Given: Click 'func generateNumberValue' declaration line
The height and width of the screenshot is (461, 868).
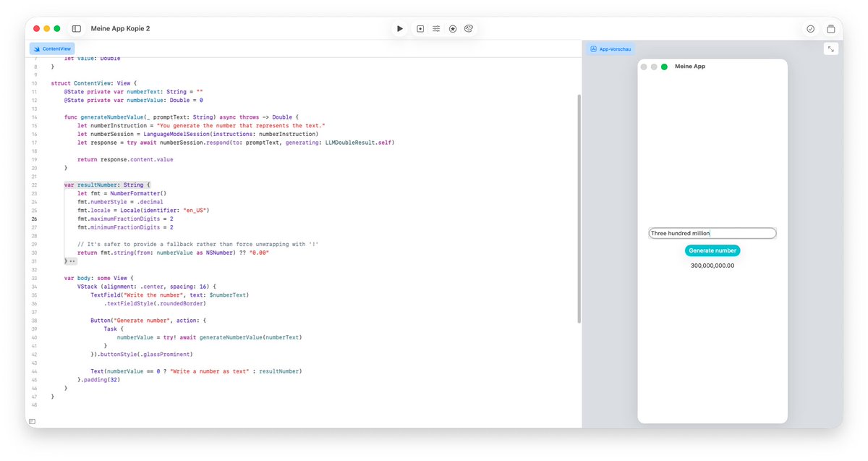Looking at the screenshot, I should pyautogui.click(x=181, y=117).
